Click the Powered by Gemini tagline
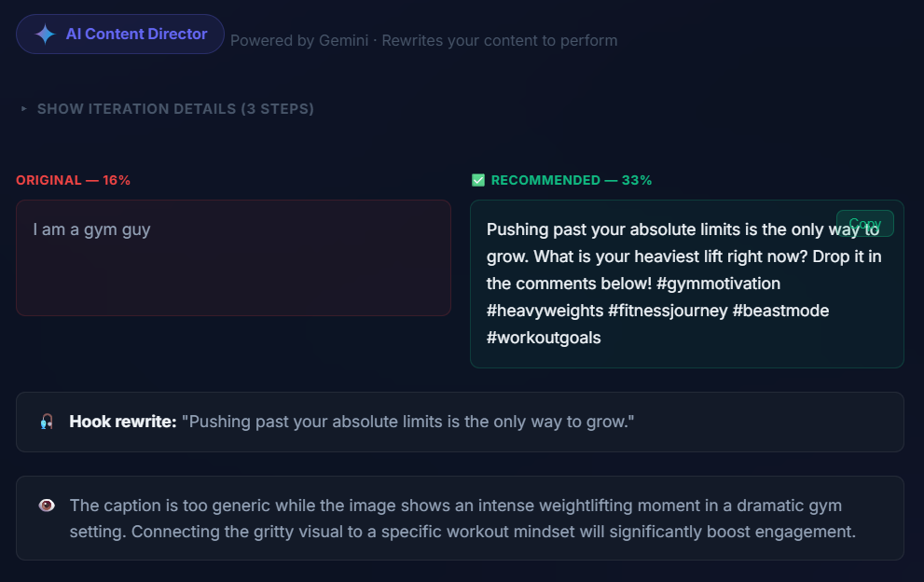 [423, 41]
